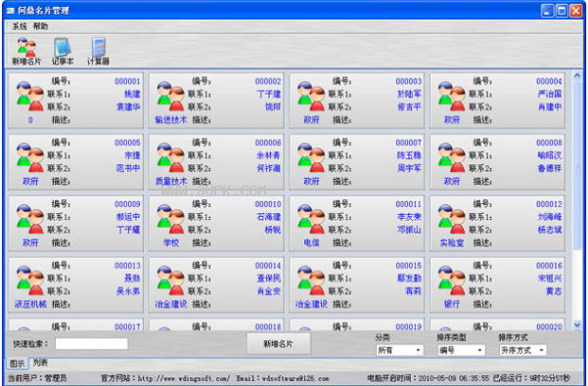Image resolution: width=588 pixels, height=386 pixels.
Task: Select contact avatar of card 000013
Action: pos(30,280)
